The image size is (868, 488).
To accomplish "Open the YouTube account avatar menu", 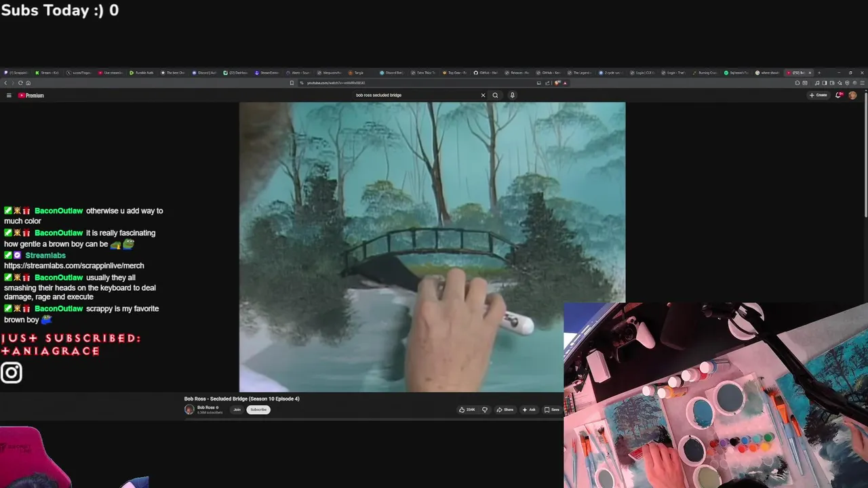I will point(852,95).
